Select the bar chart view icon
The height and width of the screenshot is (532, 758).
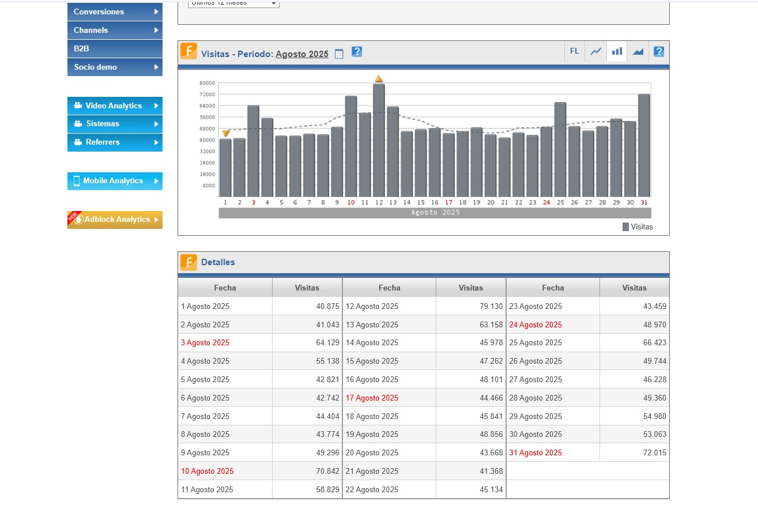tap(617, 51)
